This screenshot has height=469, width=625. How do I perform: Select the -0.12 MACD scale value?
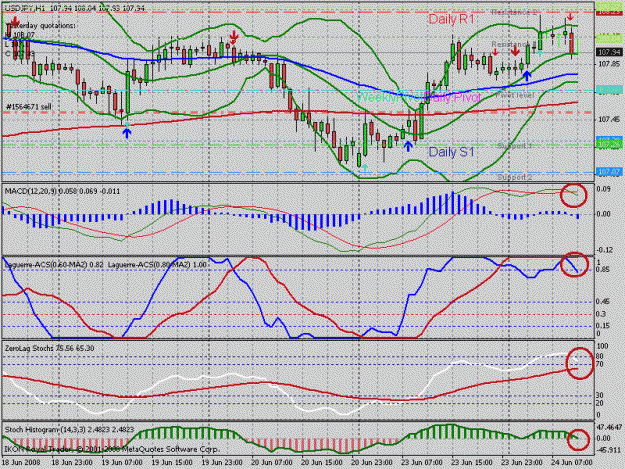[x=603, y=250]
